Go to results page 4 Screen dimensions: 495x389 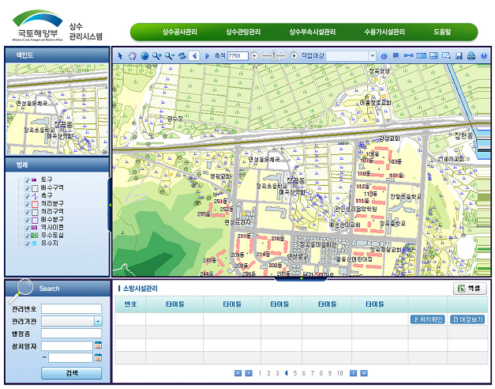[286, 373]
